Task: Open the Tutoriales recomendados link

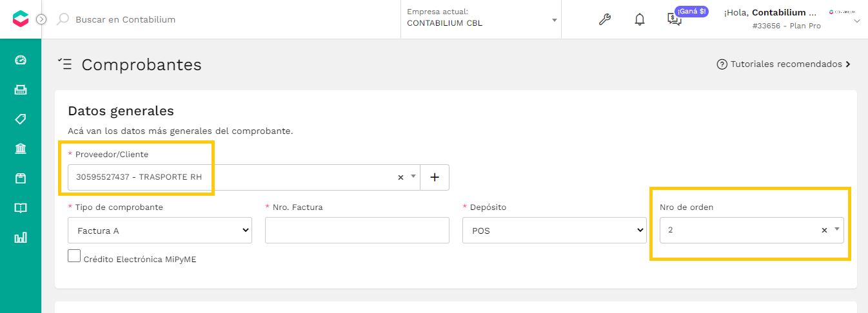Action: click(x=784, y=64)
